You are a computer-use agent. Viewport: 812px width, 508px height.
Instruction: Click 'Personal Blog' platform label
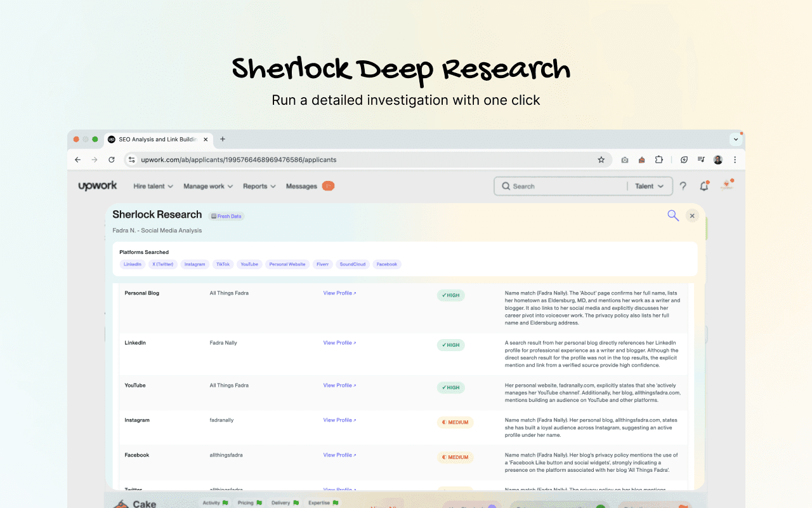coord(141,293)
